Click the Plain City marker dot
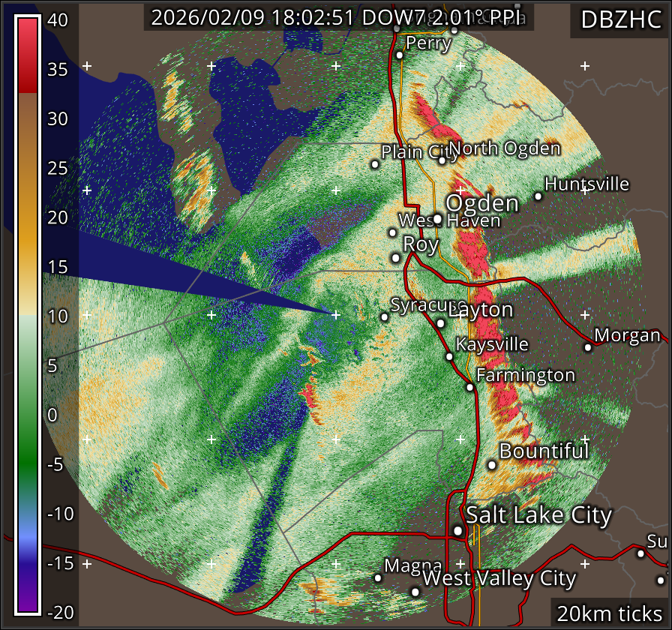This screenshot has width=672, height=630. pyautogui.click(x=375, y=164)
